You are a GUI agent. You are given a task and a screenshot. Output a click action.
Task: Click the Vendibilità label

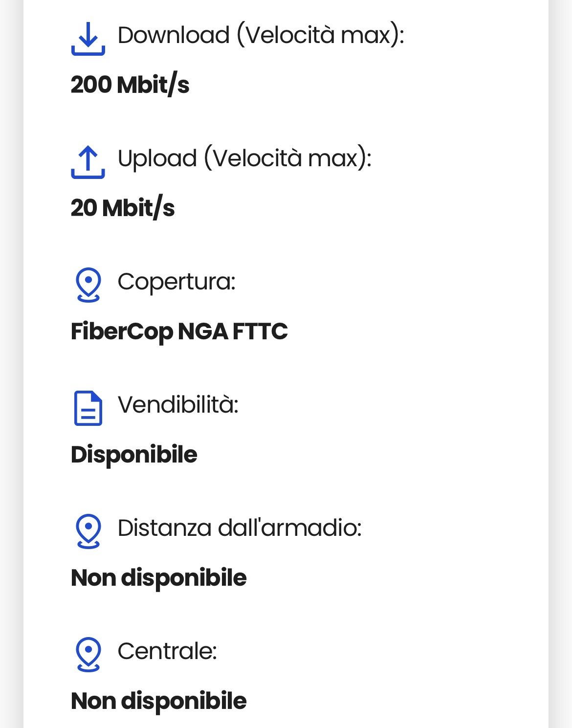coord(178,405)
